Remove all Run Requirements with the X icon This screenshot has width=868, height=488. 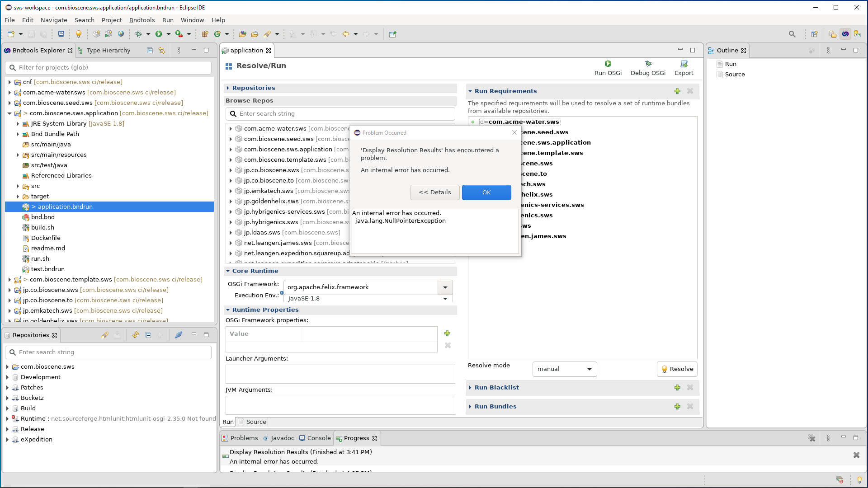pos(690,91)
